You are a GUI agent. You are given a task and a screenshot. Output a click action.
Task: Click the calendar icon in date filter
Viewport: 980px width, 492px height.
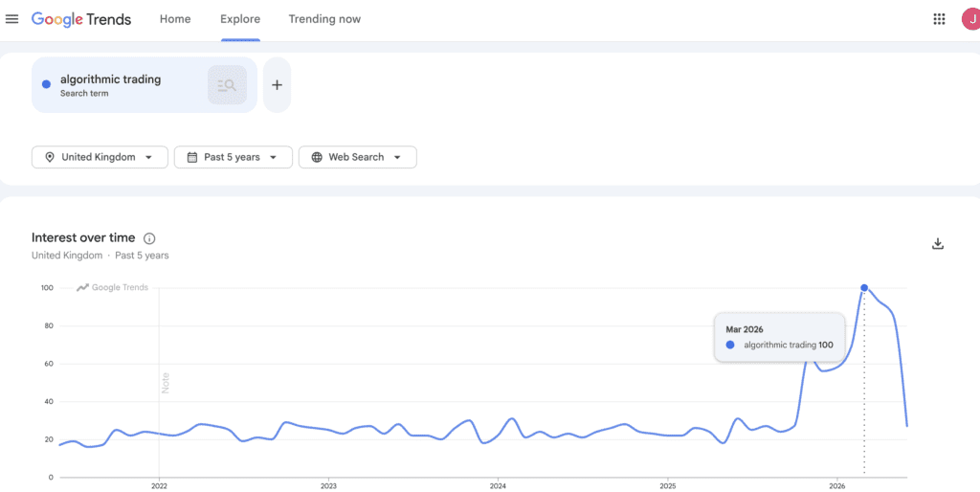pos(191,157)
